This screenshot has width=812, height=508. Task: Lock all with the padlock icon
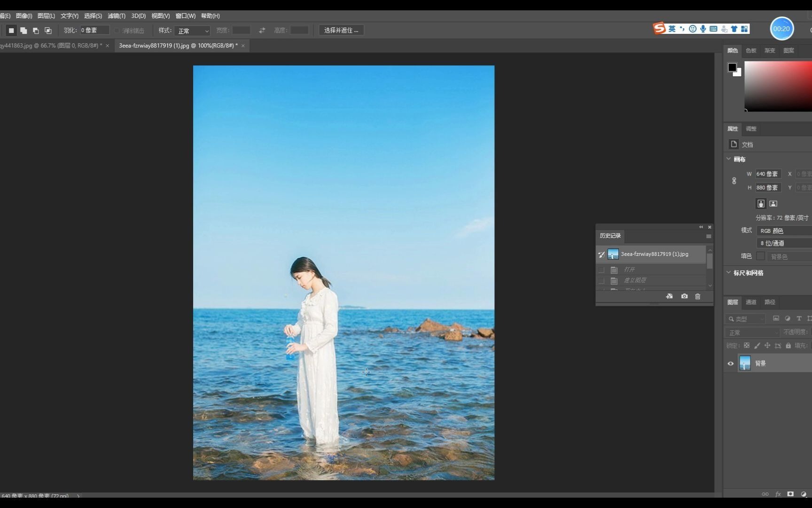(789, 345)
